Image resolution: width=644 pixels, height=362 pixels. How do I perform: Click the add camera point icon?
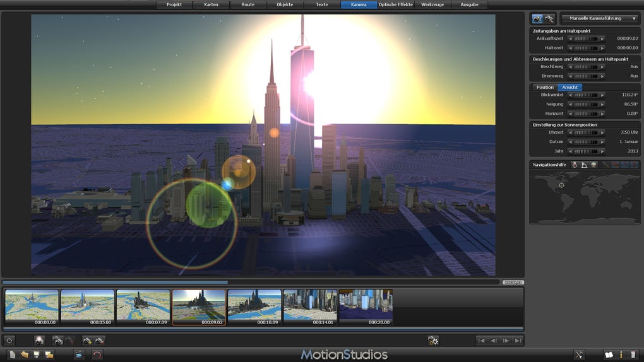click(x=87, y=341)
